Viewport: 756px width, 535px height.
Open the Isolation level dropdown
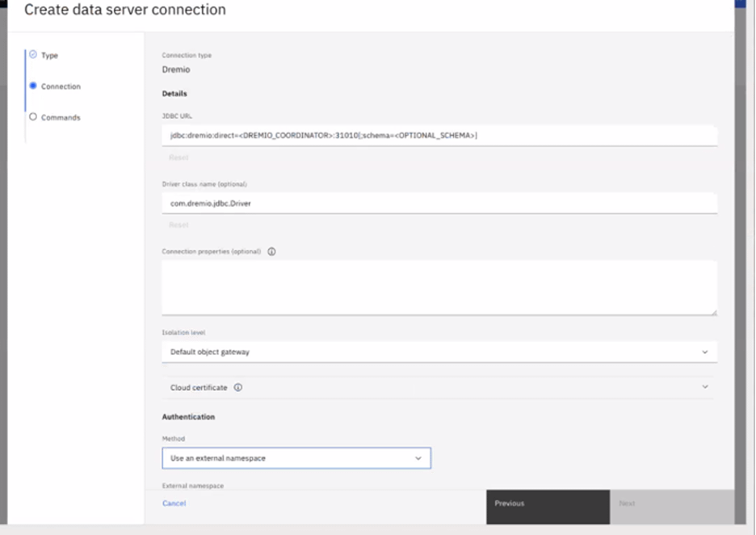[439, 352]
